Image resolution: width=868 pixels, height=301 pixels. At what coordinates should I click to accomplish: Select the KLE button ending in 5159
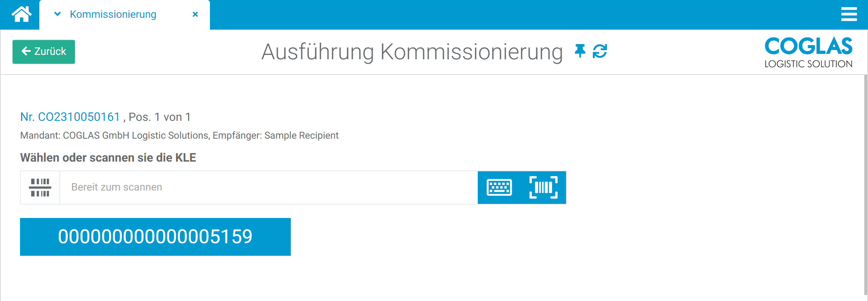(x=155, y=237)
